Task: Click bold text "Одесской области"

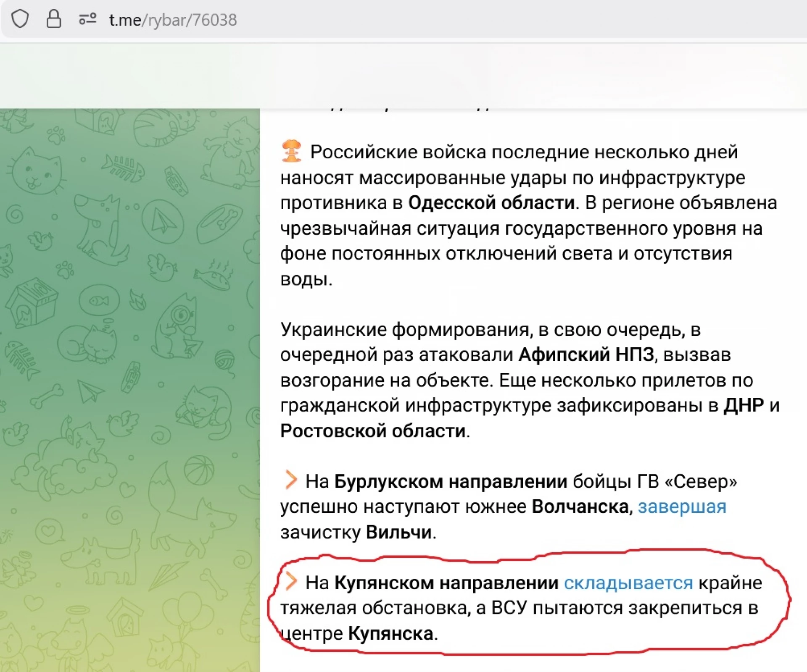Action: (491, 203)
